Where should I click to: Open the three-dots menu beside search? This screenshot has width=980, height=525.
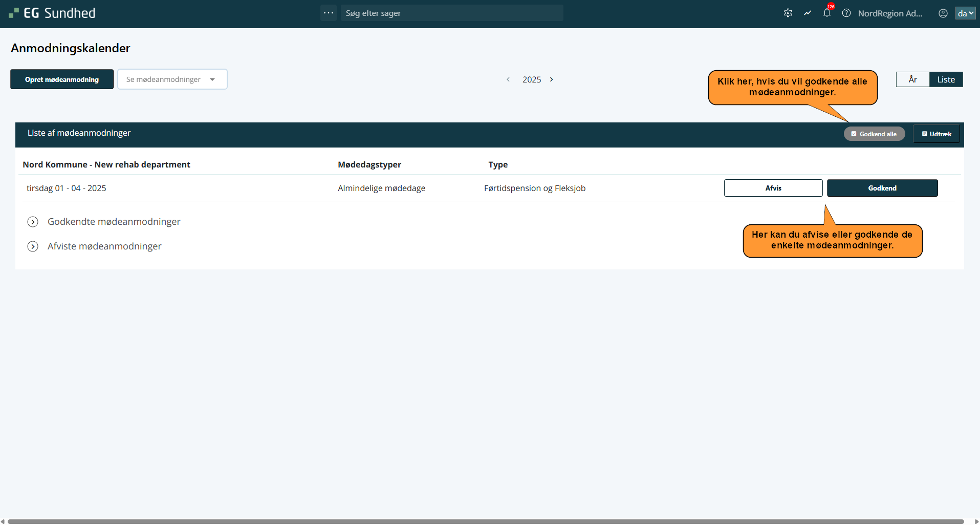pos(329,13)
